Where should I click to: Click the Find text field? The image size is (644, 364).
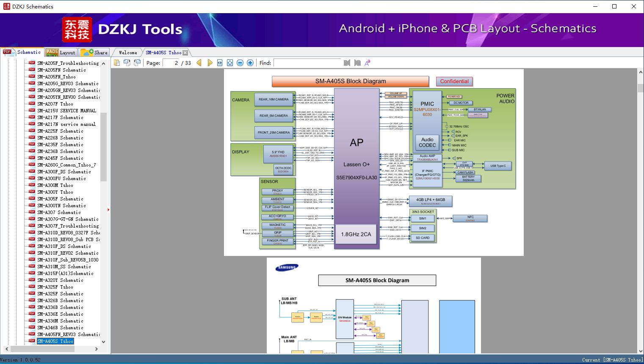pyautogui.click(x=307, y=63)
